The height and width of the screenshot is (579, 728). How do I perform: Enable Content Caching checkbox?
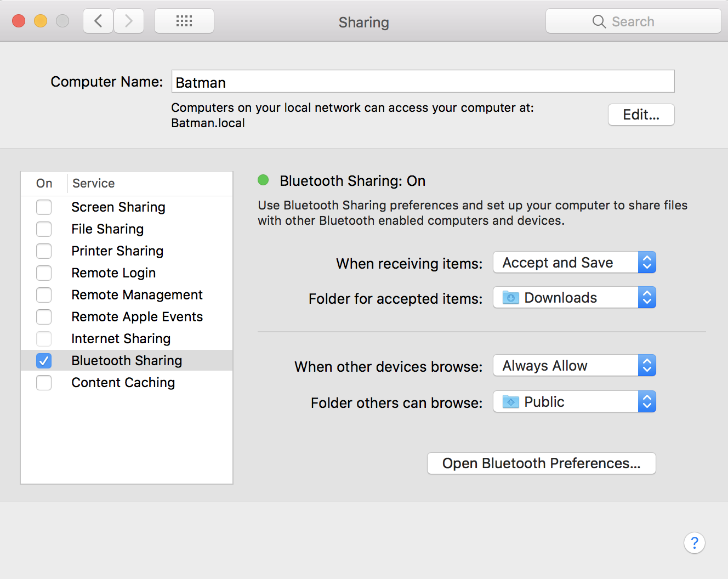(44, 383)
